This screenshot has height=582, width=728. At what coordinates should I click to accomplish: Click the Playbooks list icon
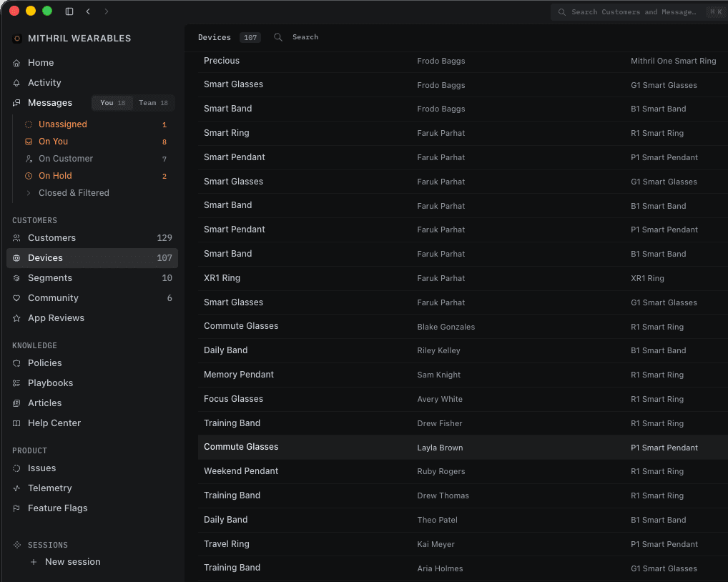pos(16,383)
